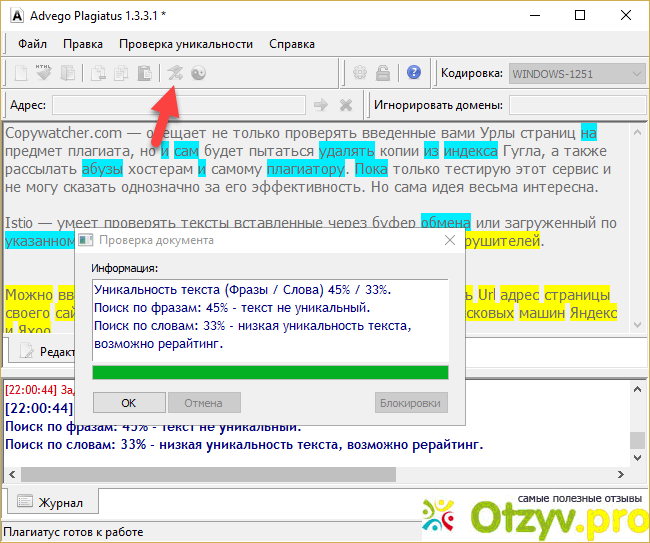650x543 pixels.
Task: Open help via blue question icon
Action: point(413,73)
